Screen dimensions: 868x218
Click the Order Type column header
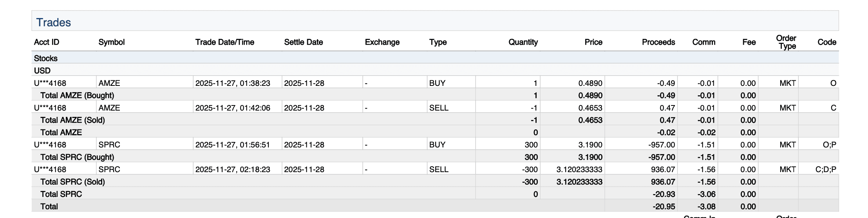[786, 42]
